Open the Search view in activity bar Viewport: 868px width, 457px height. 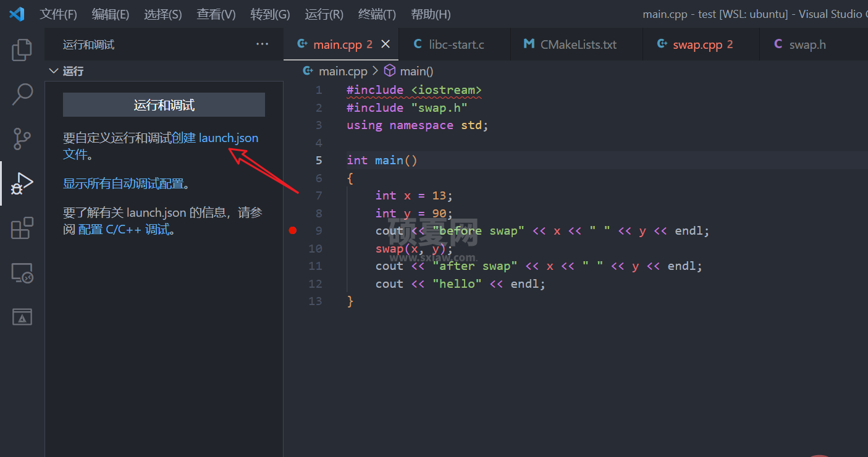tap(22, 94)
